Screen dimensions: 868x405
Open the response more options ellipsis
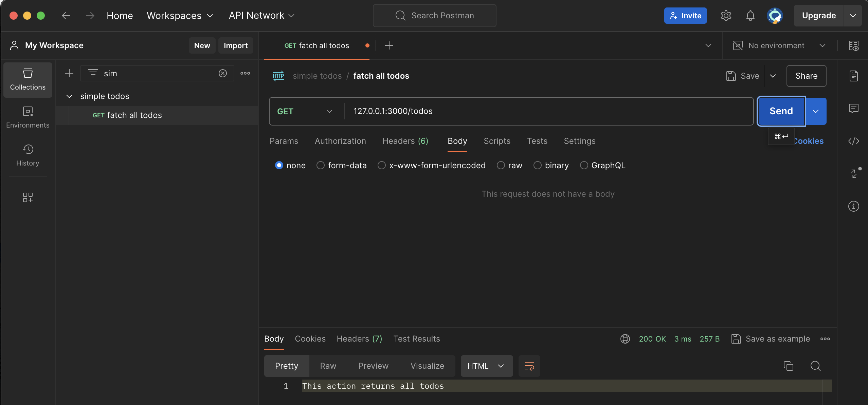pyautogui.click(x=825, y=339)
